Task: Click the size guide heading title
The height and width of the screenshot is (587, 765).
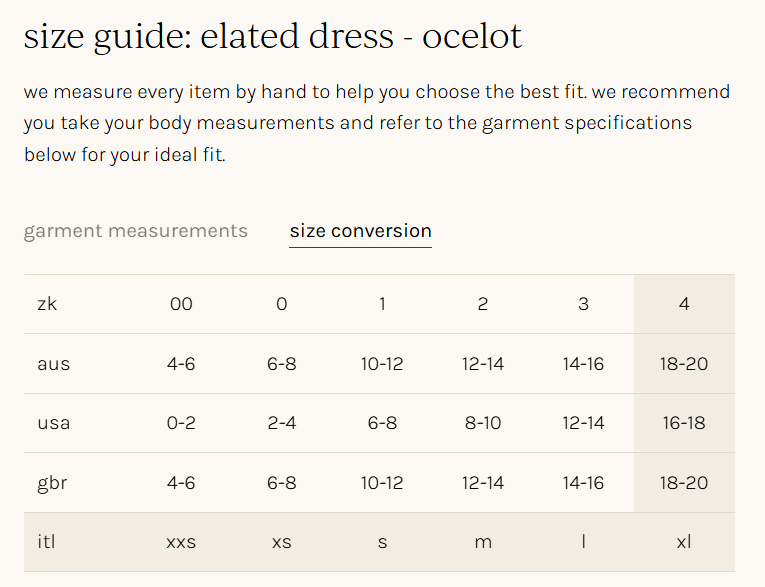Action: pyautogui.click(x=272, y=37)
